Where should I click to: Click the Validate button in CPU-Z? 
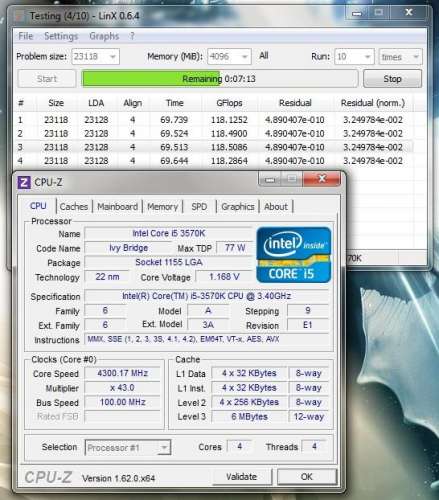pos(242,477)
